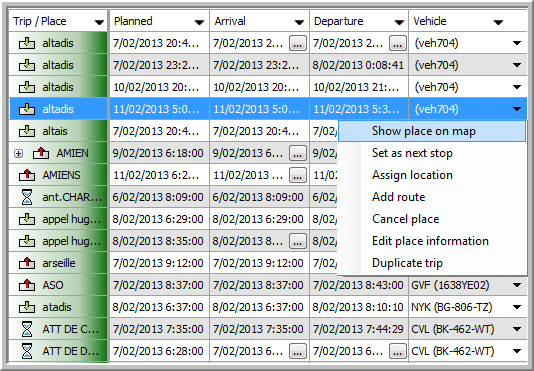Open Trip / Place column filter arrow

pyautogui.click(x=99, y=22)
